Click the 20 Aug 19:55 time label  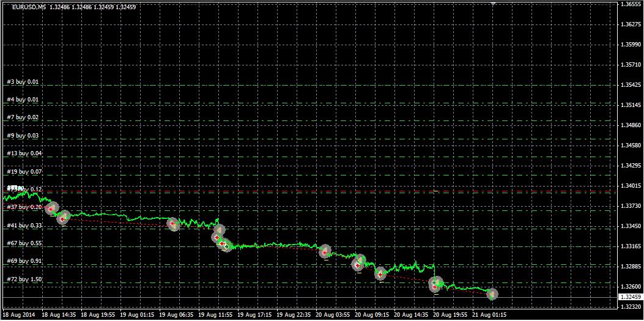pyautogui.click(x=450, y=315)
